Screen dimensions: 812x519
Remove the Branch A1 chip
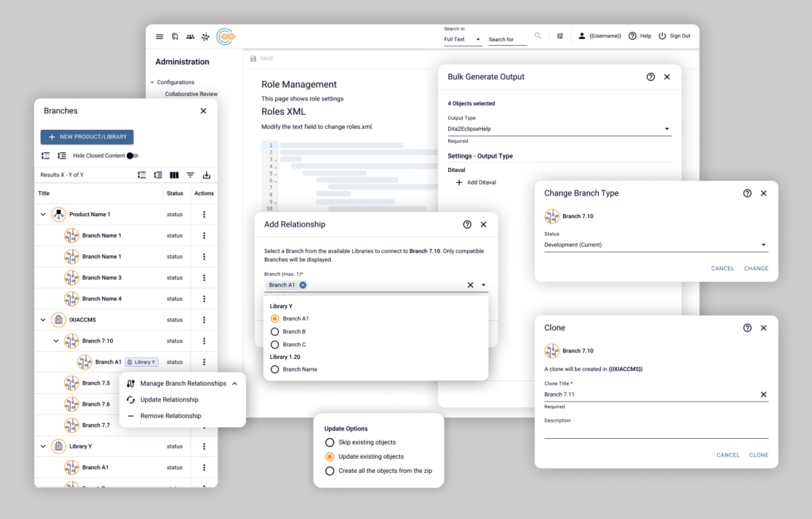click(303, 285)
